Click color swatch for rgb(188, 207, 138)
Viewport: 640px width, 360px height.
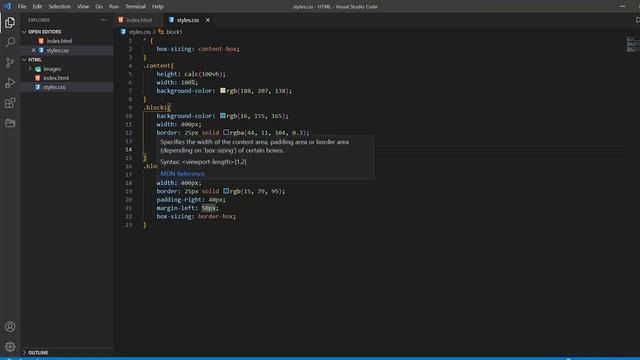pyautogui.click(x=223, y=91)
